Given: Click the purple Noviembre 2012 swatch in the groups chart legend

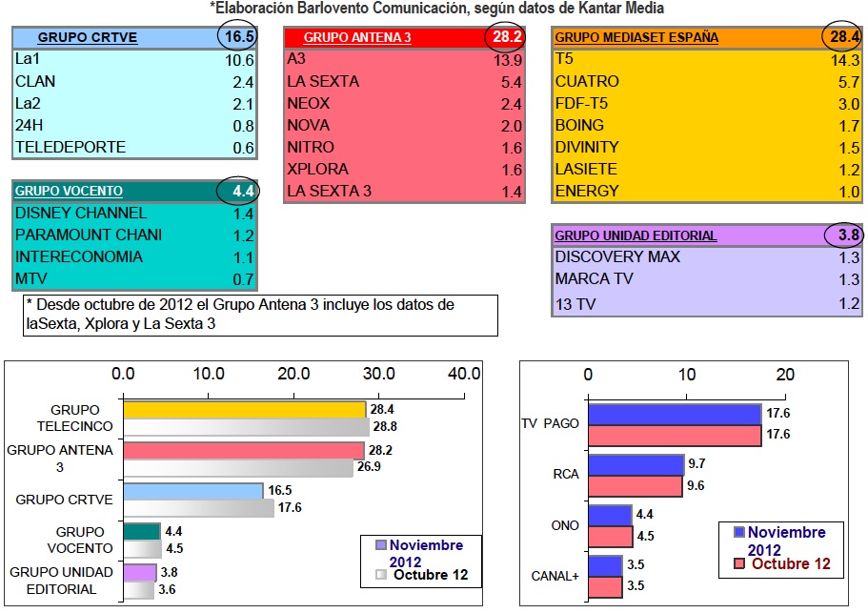Looking at the screenshot, I should 381,545.
